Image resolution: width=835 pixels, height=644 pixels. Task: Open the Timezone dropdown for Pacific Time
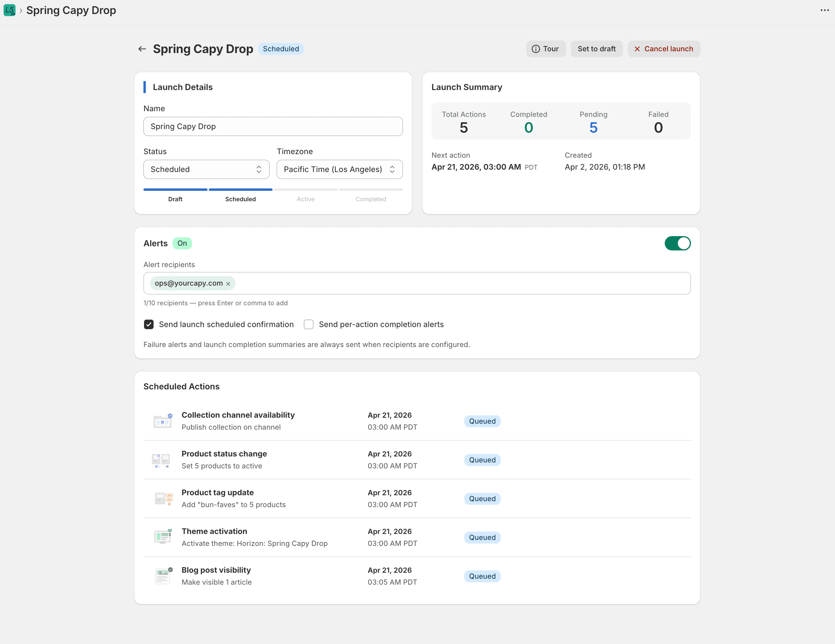[339, 169]
